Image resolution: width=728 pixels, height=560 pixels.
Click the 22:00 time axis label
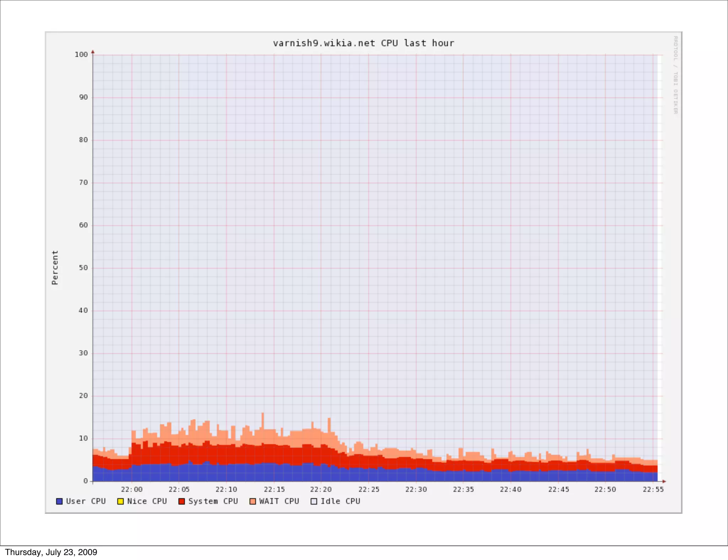[x=132, y=490]
